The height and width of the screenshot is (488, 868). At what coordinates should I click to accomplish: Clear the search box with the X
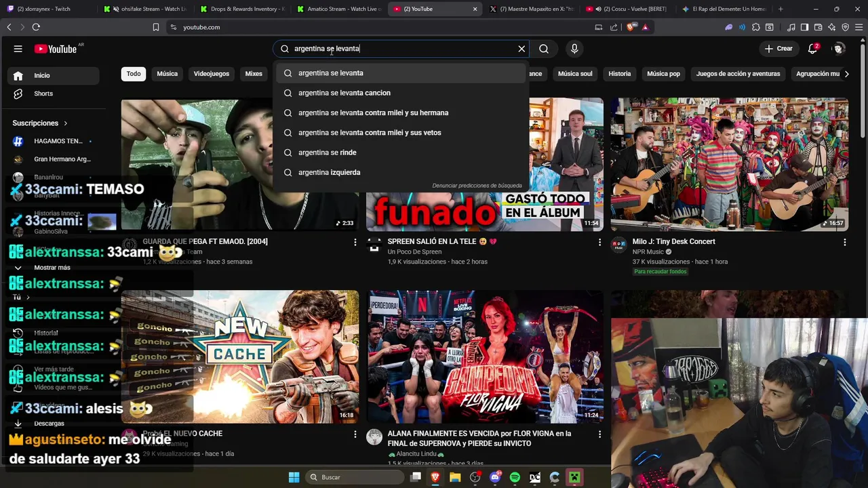pyautogui.click(x=521, y=49)
